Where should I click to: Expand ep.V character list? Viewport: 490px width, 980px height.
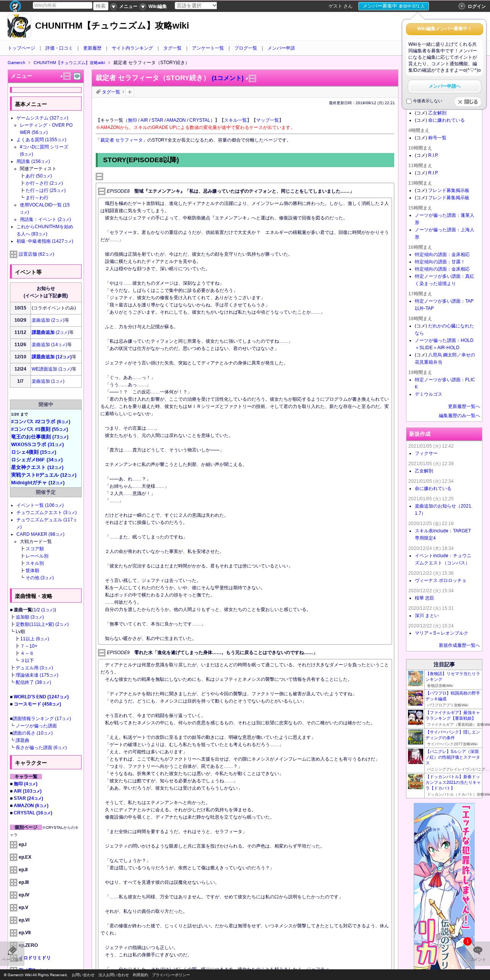point(13,907)
